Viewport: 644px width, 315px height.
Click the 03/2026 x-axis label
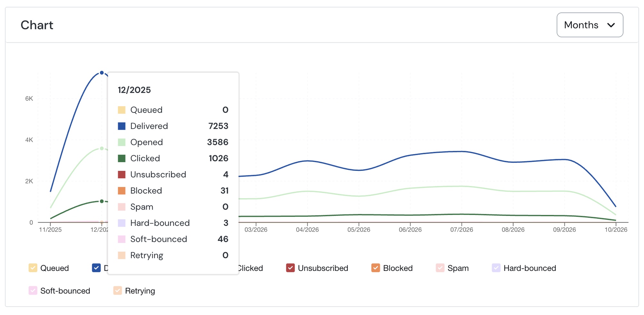point(256,230)
